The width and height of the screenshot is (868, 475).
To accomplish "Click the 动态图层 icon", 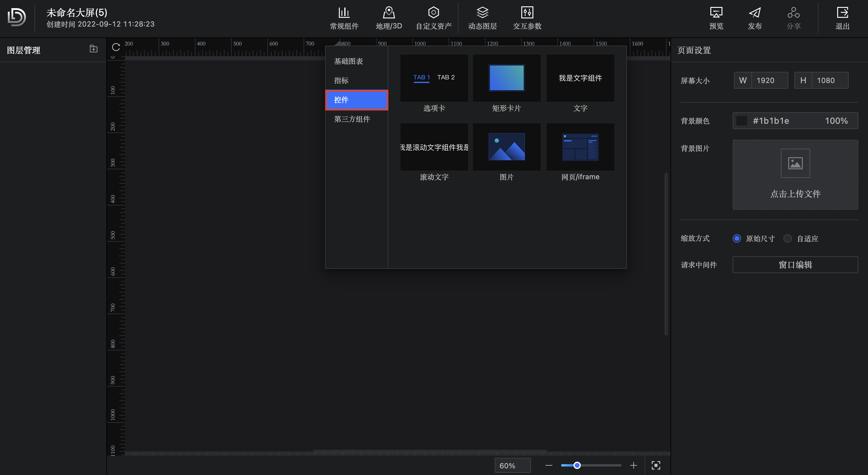I will click(482, 18).
